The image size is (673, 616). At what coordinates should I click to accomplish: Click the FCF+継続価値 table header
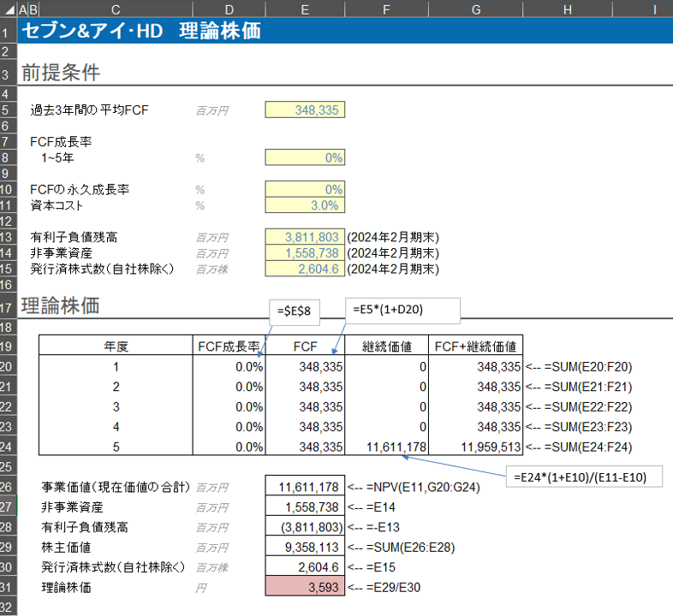point(475,346)
